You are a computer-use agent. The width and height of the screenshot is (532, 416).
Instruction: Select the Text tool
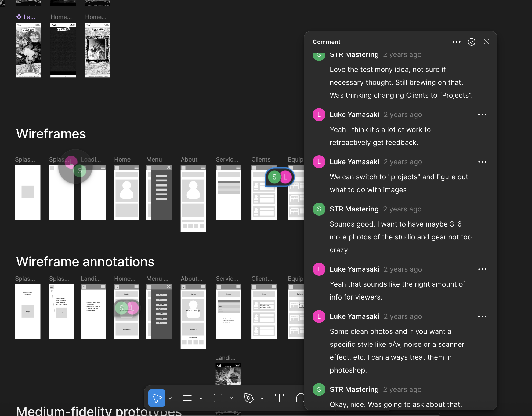279,398
